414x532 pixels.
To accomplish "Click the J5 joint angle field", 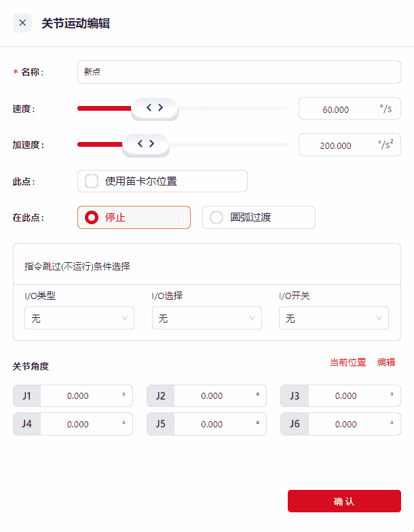I will coord(212,424).
